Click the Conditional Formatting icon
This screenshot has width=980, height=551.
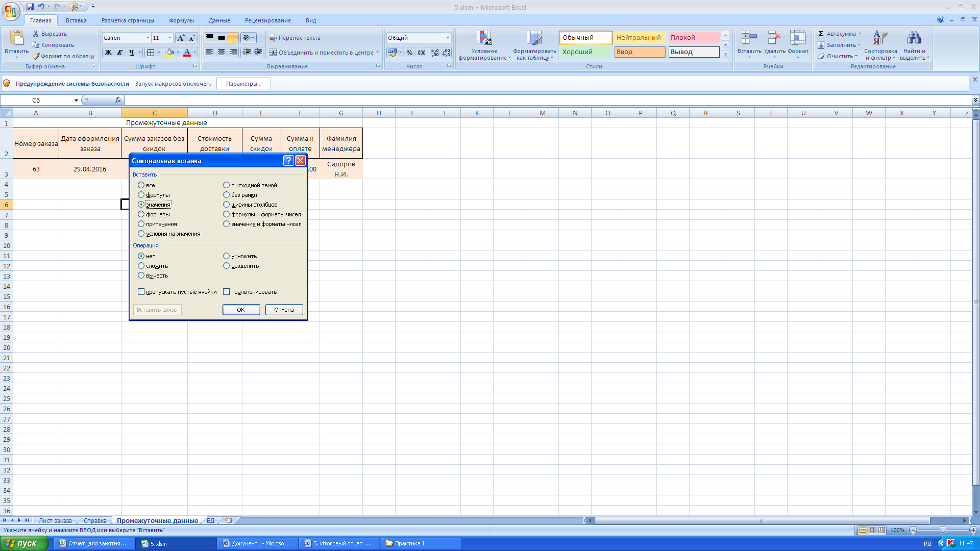(484, 39)
